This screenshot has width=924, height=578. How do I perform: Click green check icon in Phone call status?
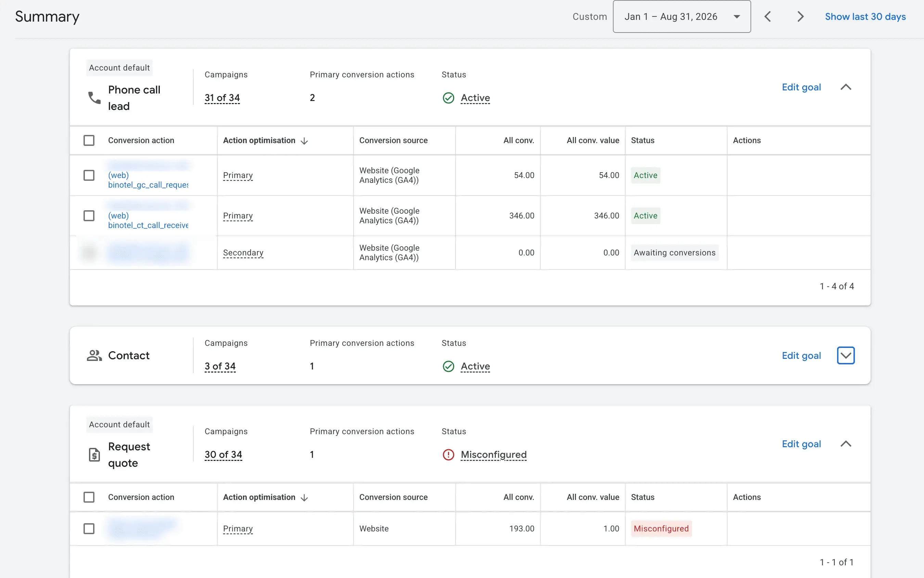click(448, 98)
